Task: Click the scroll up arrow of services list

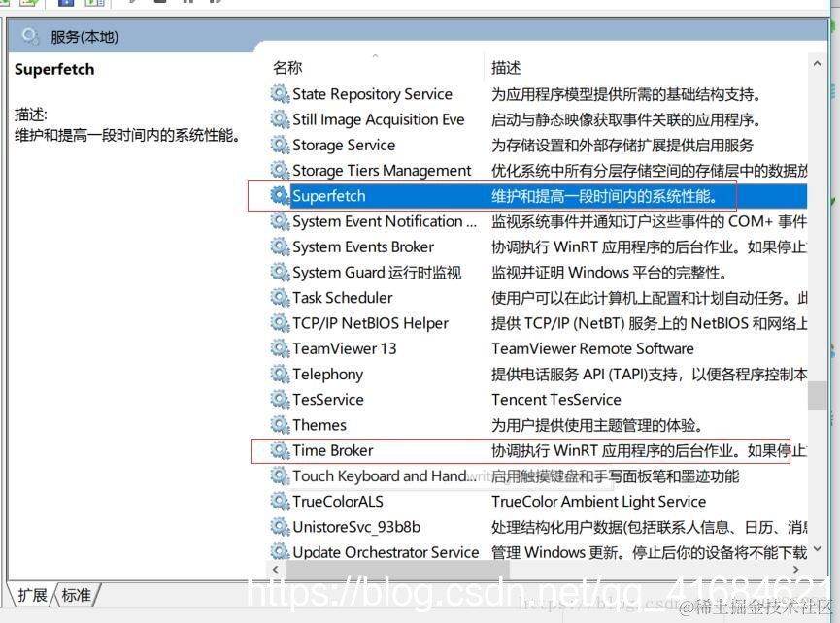Action: pos(817,64)
